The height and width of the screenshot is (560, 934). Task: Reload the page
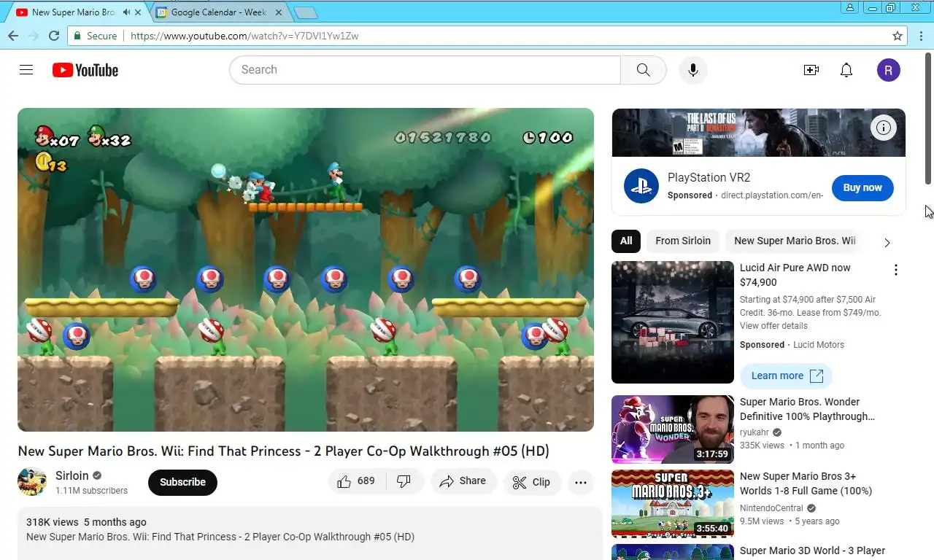[54, 36]
